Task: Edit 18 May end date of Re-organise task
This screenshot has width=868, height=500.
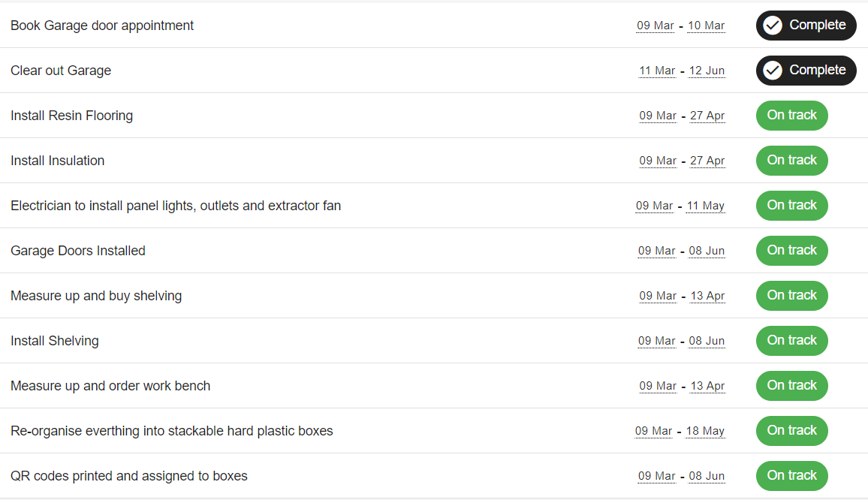Action: pos(705,431)
